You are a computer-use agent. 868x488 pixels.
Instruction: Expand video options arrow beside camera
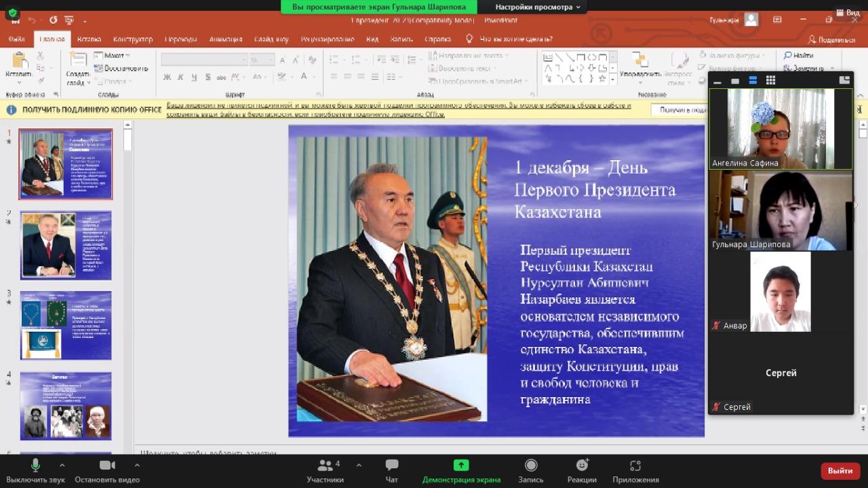click(x=137, y=466)
